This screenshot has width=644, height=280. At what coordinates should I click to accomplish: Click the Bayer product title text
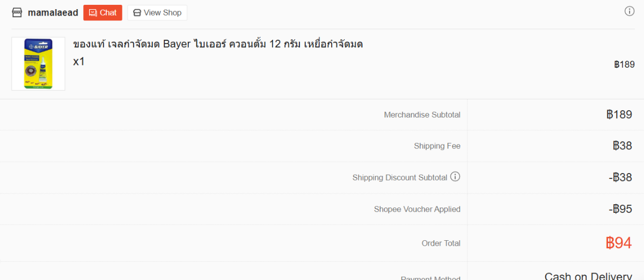pyautogui.click(x=217, y=44)
